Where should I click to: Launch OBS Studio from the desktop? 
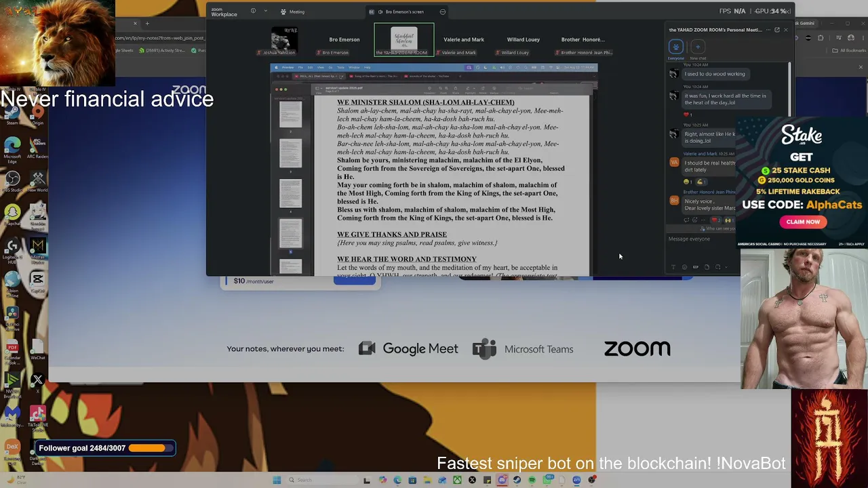point(12,182)
